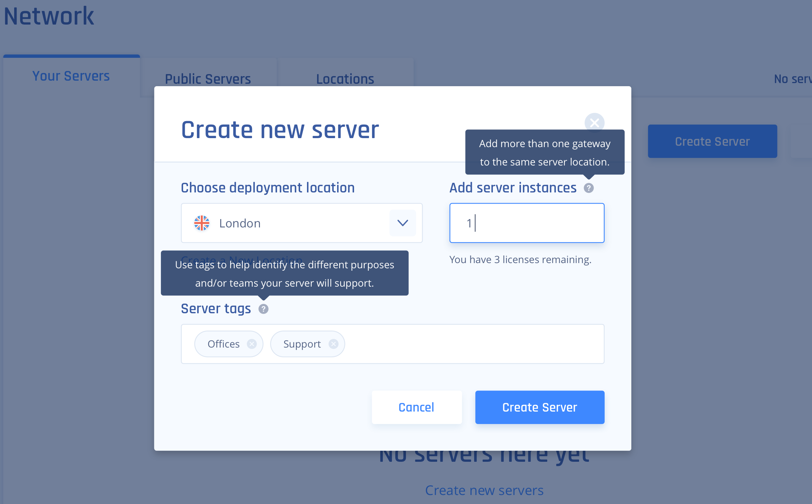Open the Locations tab
The width and height of the screenshot is (812, 504).
pyautogui.click(x=345, y=79)
